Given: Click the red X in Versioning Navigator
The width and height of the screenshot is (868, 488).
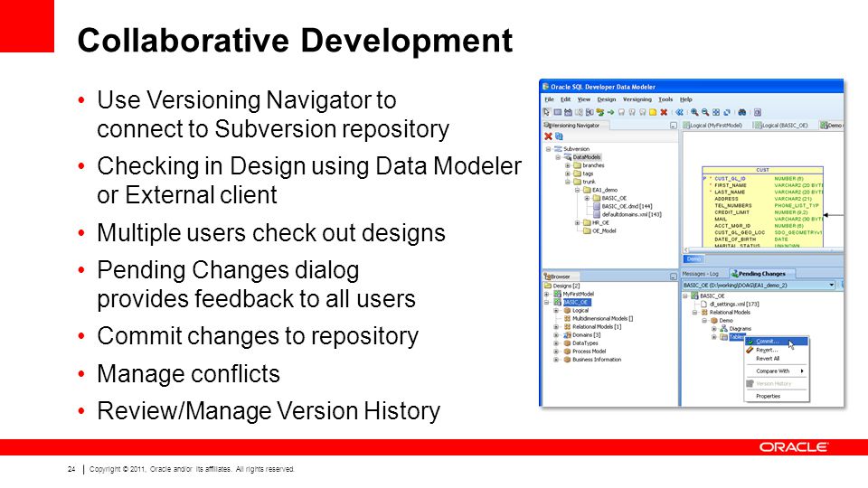Looking at the screenshot, I should point(548,136).
